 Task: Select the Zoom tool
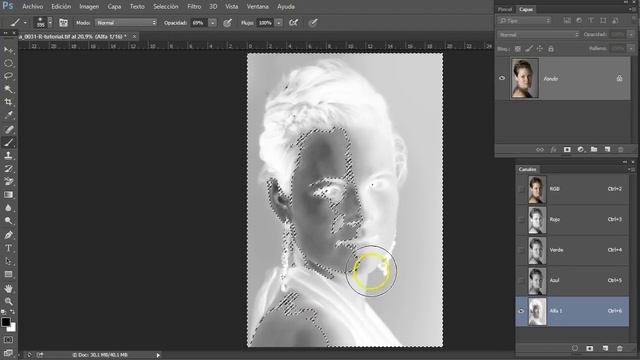pyautogui.click(x=8, y=302)
